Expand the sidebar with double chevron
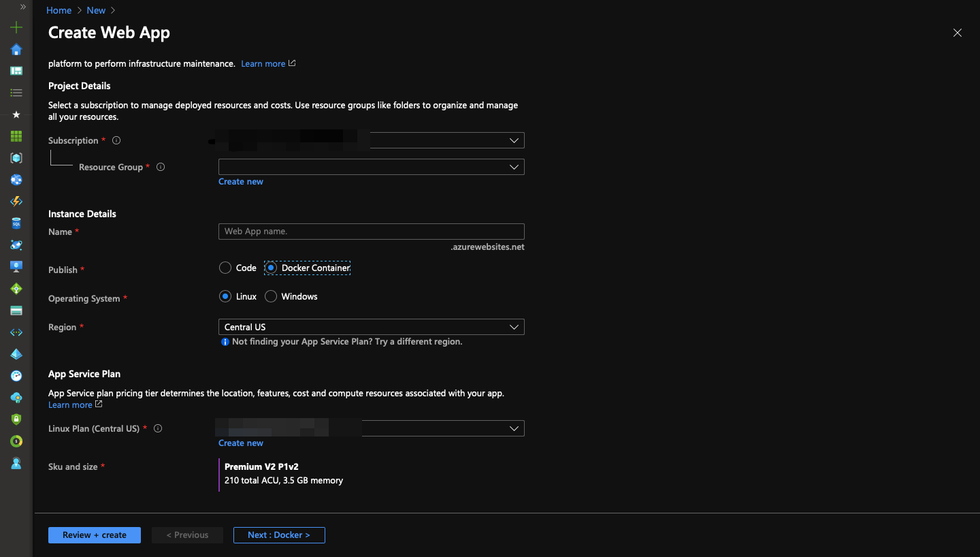Viewport: 980px width, 557px height. pos(23,7)
